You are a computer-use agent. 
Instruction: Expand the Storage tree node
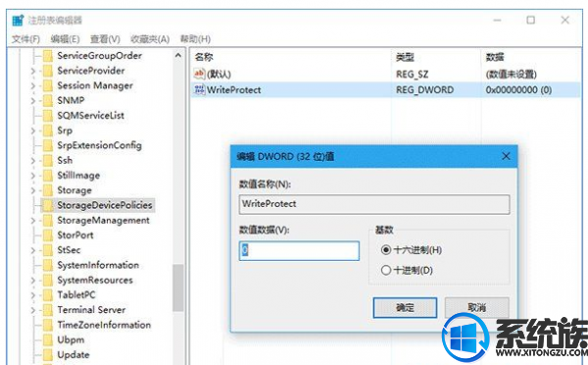point(33,190)
